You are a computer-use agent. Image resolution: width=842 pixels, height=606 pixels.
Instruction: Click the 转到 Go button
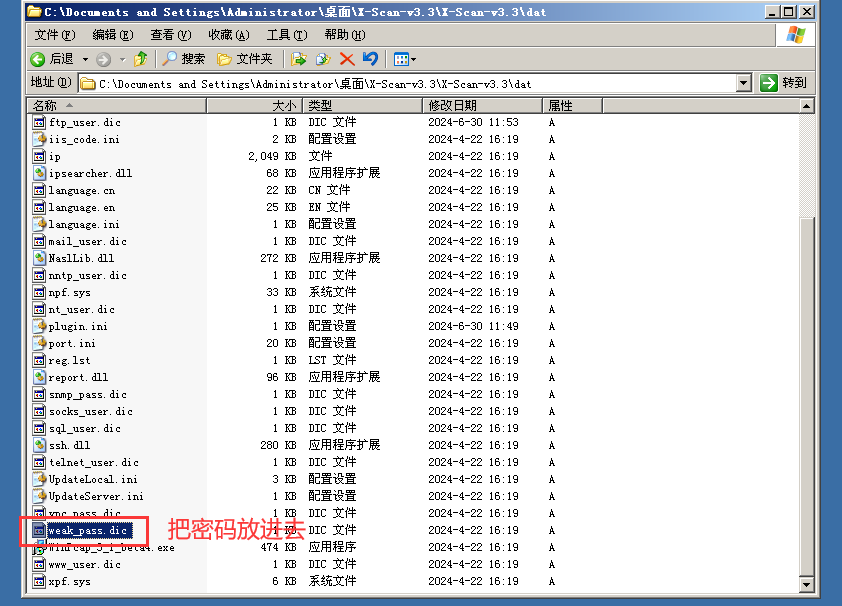coord(784,83)
